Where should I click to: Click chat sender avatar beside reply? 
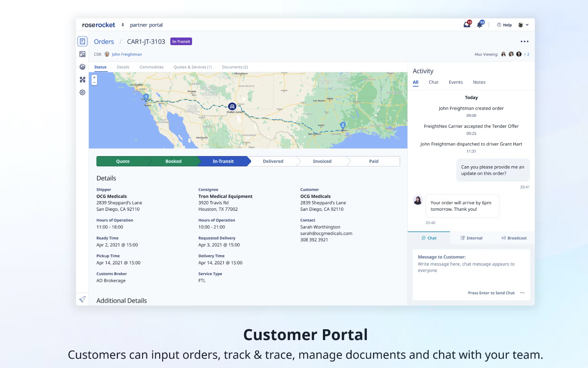418,200
